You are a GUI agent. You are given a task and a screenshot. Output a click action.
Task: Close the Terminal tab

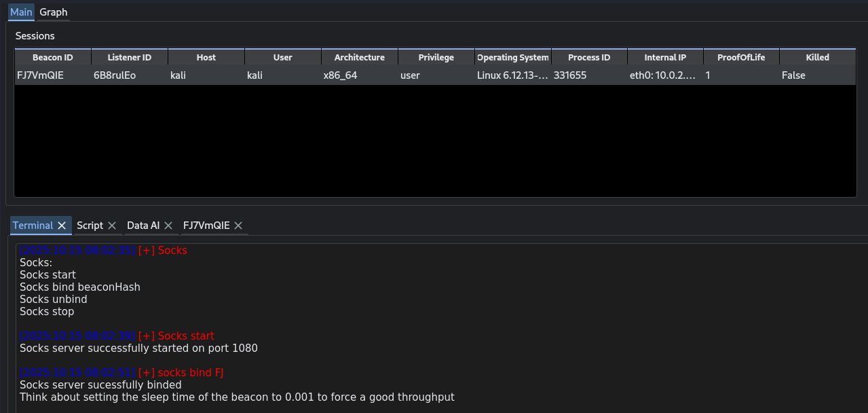[x=62, y=226]
